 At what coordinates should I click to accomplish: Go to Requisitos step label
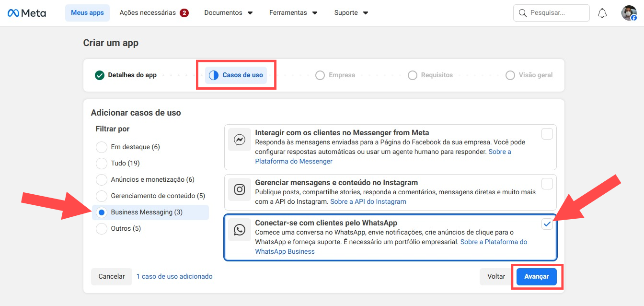[437, 75]
